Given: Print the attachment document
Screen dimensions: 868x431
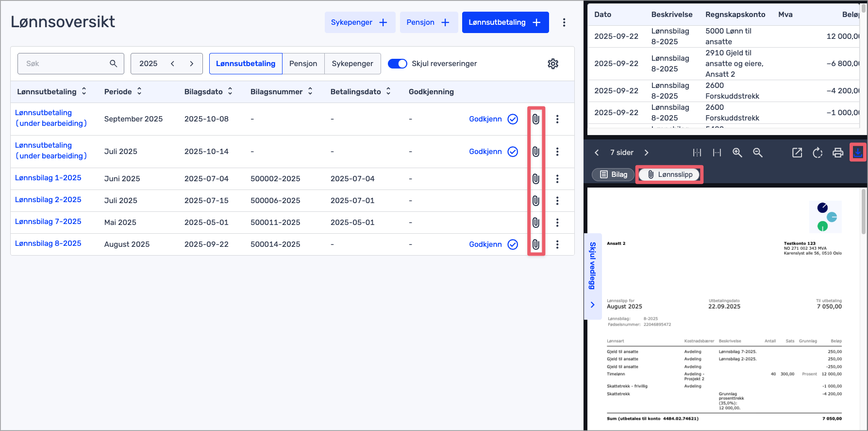Looking at the screenshot, I should pyautogui.click(x=838, y=153).
